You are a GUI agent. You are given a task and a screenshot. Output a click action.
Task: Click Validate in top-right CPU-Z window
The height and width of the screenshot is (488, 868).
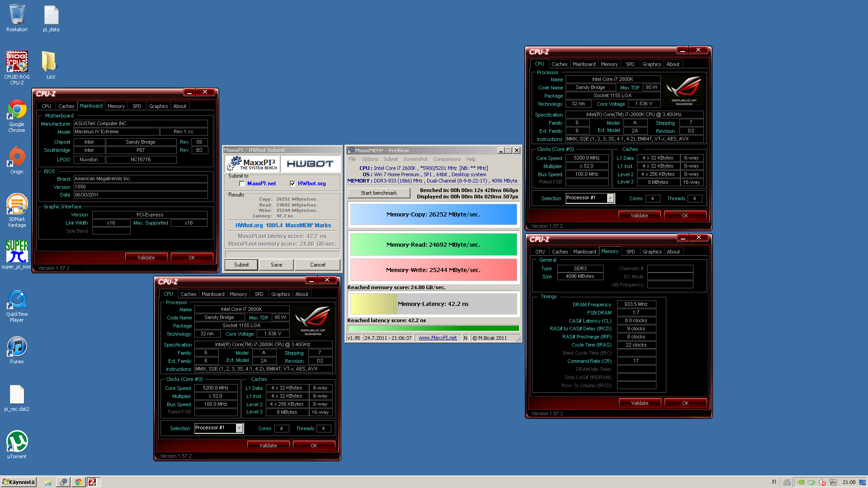coord(639,216)
